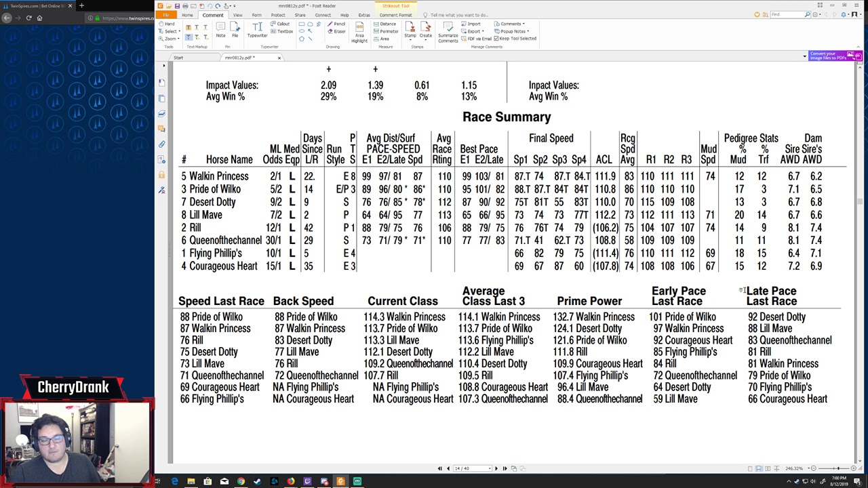The width and height of the screenshot is (868, 488).
Task: Open the Select tool dropdown
Action: click(170, 31)
